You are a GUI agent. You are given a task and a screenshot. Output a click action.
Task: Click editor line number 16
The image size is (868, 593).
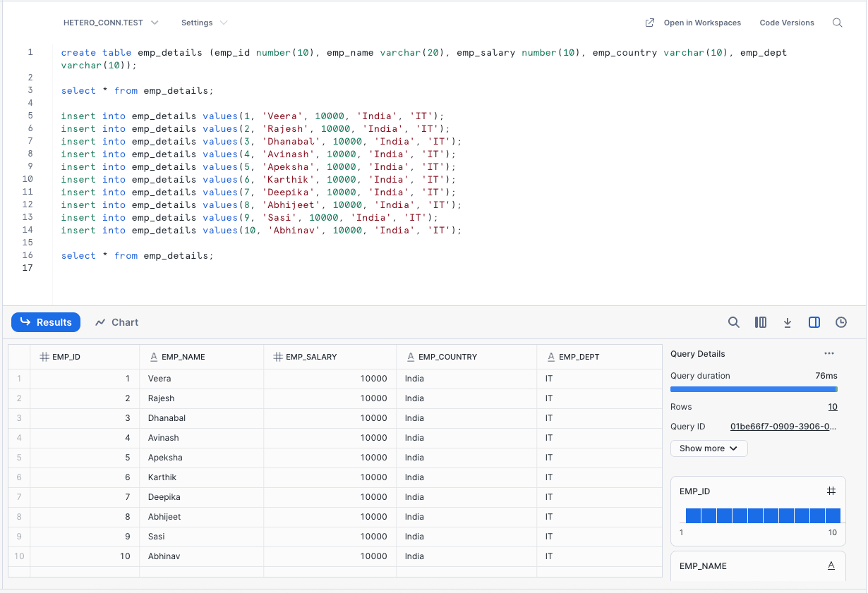28,255
